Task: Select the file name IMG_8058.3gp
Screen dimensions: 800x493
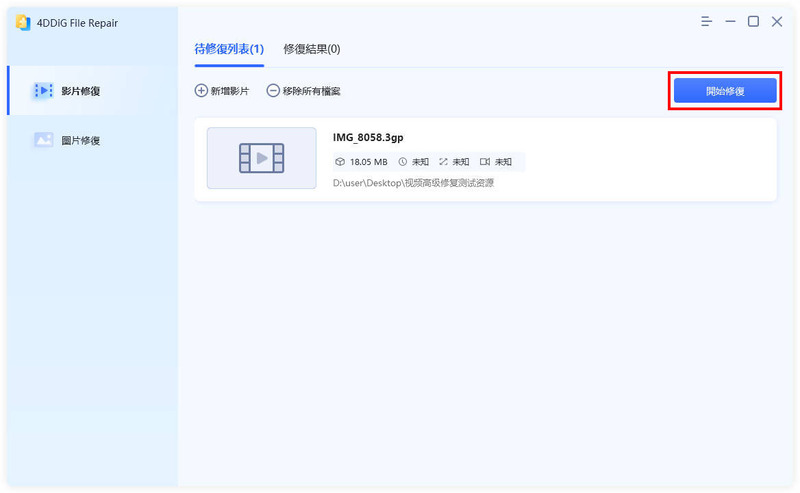Action: 368,137
